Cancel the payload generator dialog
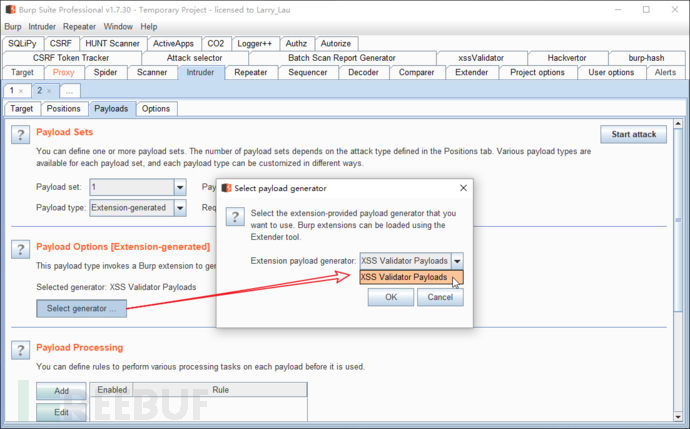The height and width of the screenshot is (429, 690). point(440,297)
